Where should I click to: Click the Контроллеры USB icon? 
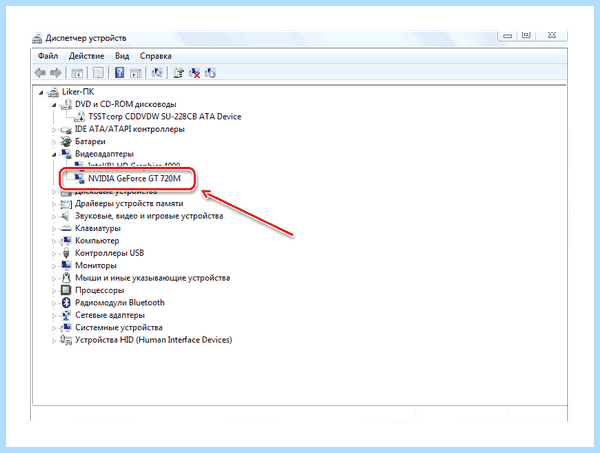(x=66, y=253)
